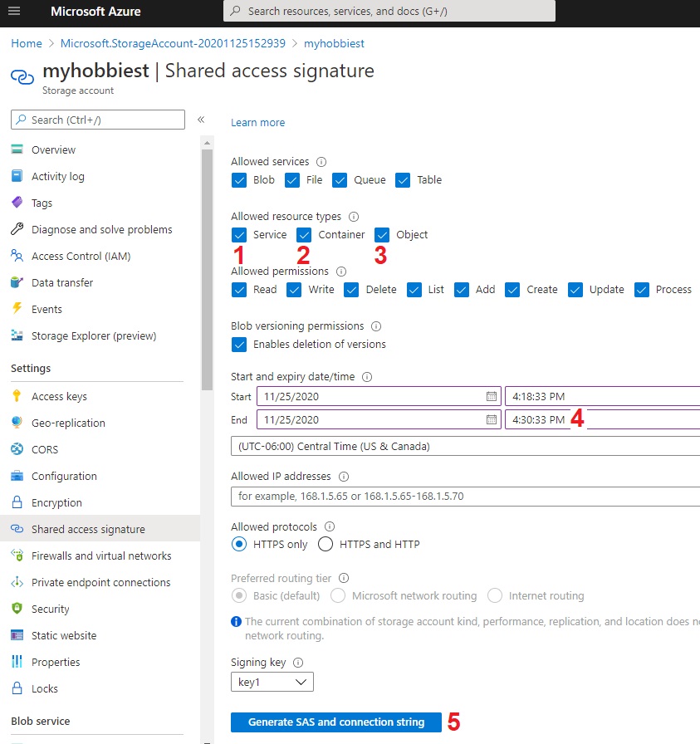Image resolution: width=700 pixels, height=744 pixels.
Task: Click the Geo-replication globe icon
Action: (x=17, y=423)
